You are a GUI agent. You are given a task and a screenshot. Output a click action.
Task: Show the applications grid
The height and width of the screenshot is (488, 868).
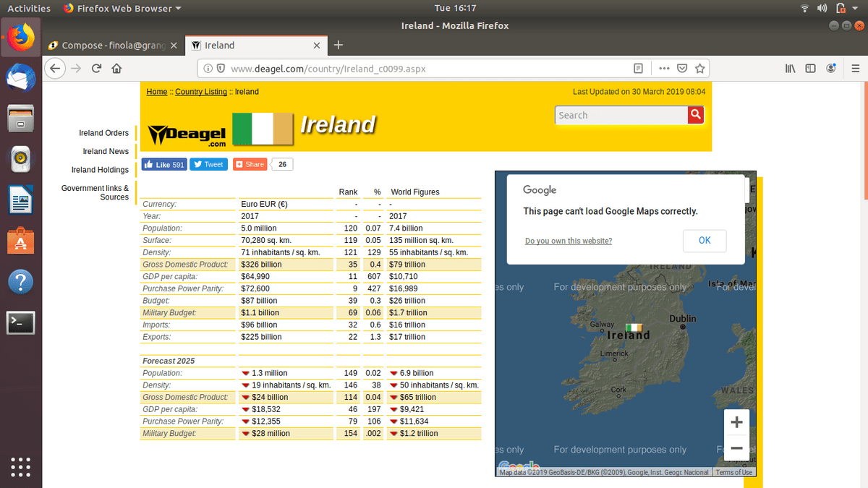[x=21, y=466]
